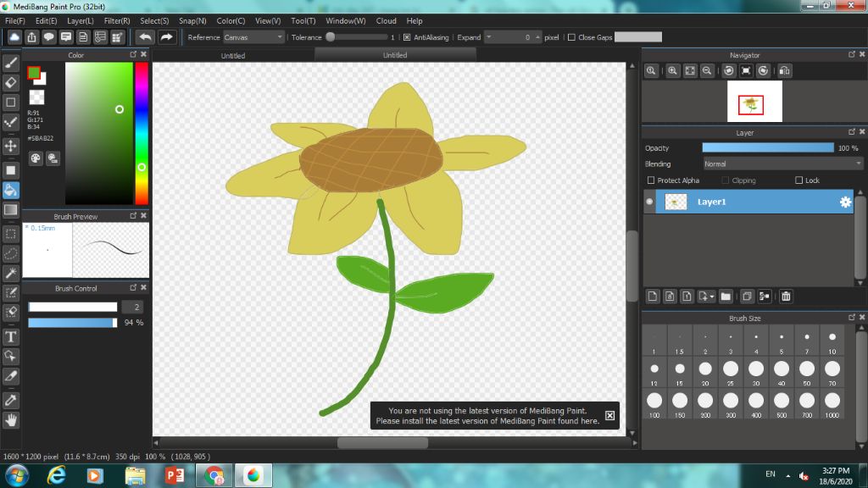This screenshot has width=868, height=488.
Task: Choose brush size 100
Action: [x=654, y=406]
